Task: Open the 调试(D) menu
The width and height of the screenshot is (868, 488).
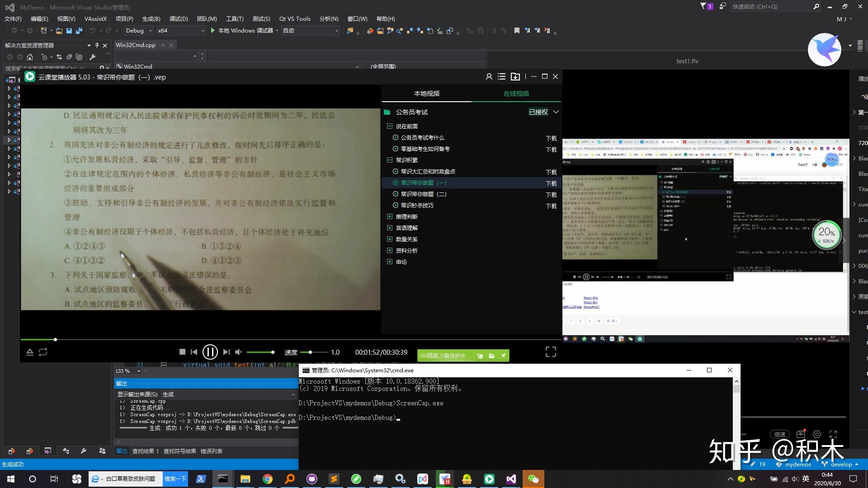Action: click(x=178, y=19)
